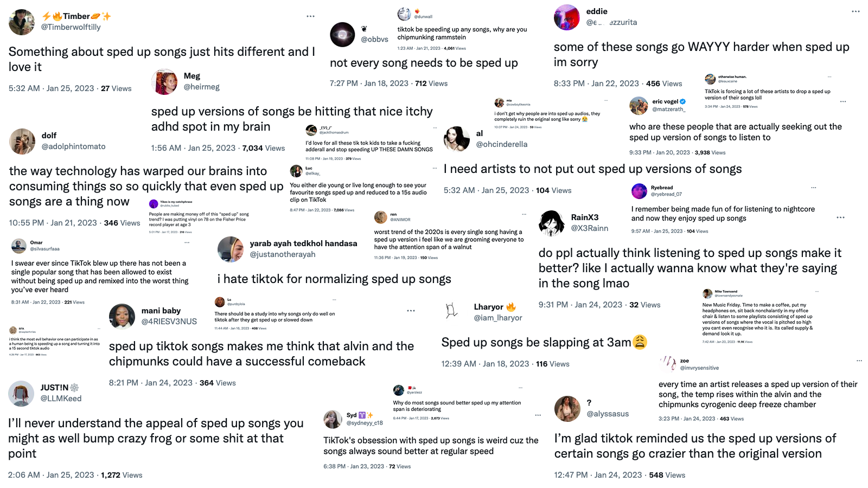This screenshot has height=488, width=868.
Task: Click eric vogel's verified badge
Action: (684, 101)
